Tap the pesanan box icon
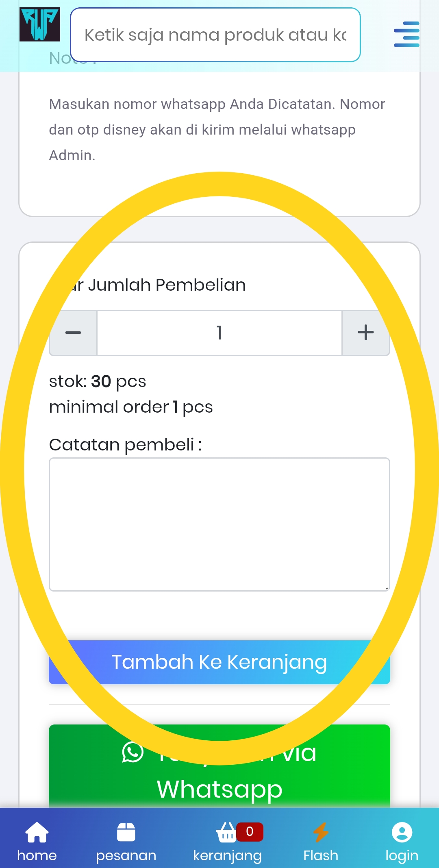Screen dimensions: 439x868 pyautogui.click(x=126, y=832)
